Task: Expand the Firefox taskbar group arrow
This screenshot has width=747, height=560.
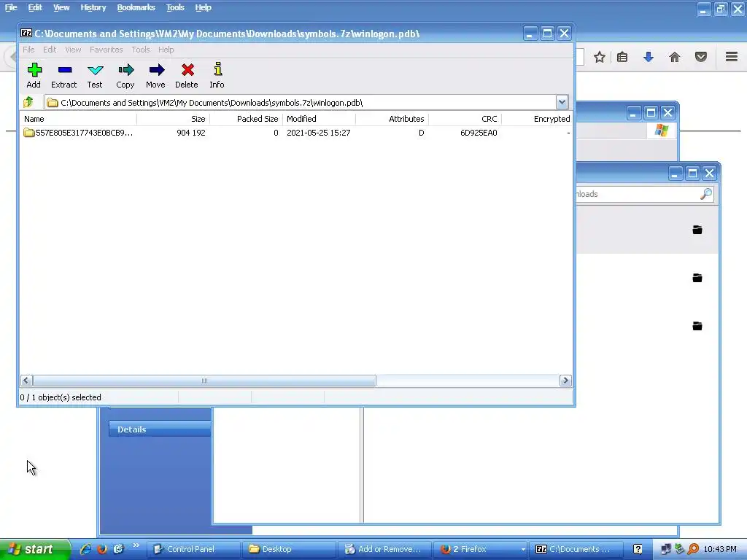Action: [522, 550]
